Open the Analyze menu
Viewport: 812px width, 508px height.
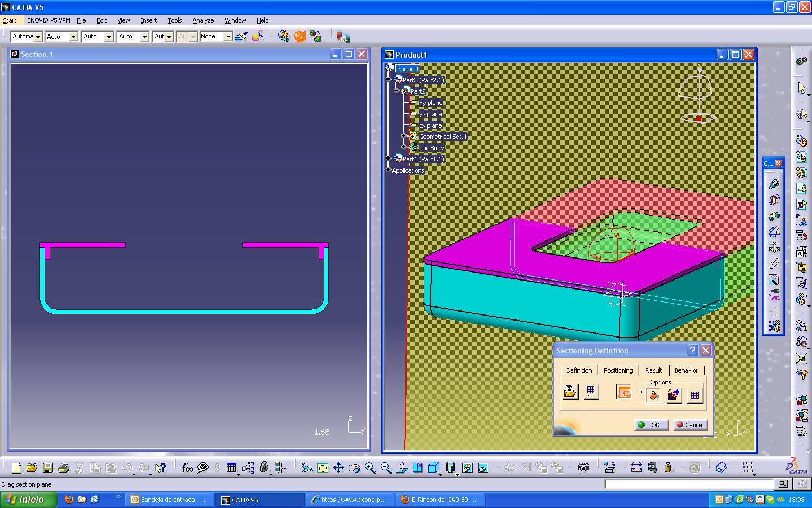[203, 20]
